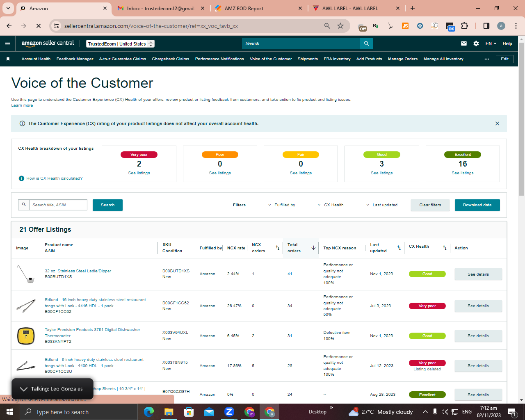
Task: Sort listings by NCX orders column
Action: click(278, 248)
